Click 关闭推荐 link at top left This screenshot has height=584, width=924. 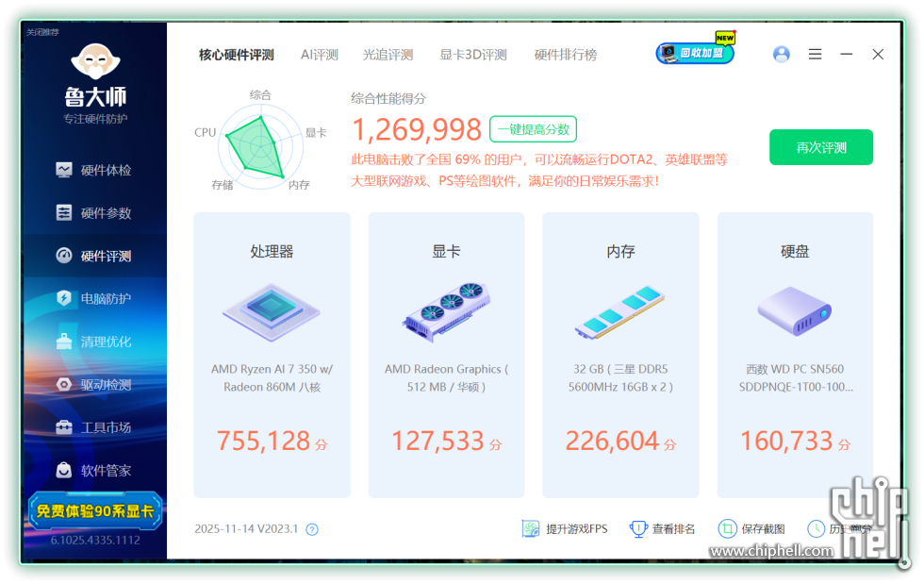pos(42,32)
